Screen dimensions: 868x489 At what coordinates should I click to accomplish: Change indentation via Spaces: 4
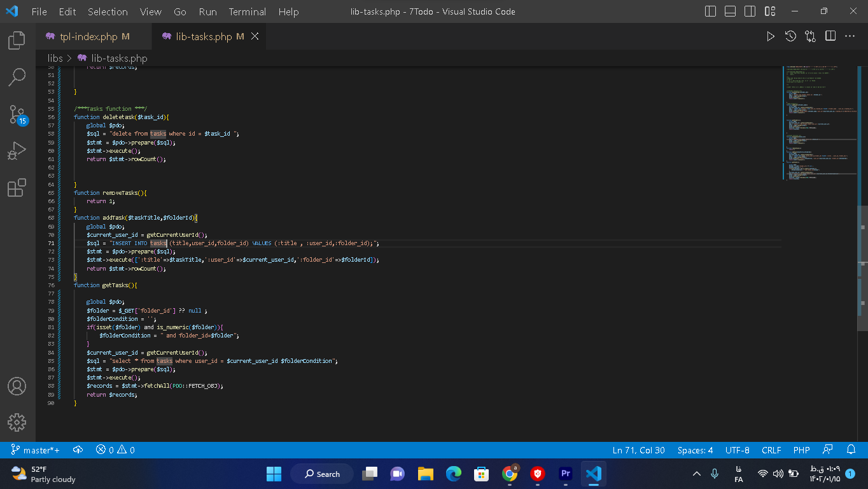click(695, 450)
